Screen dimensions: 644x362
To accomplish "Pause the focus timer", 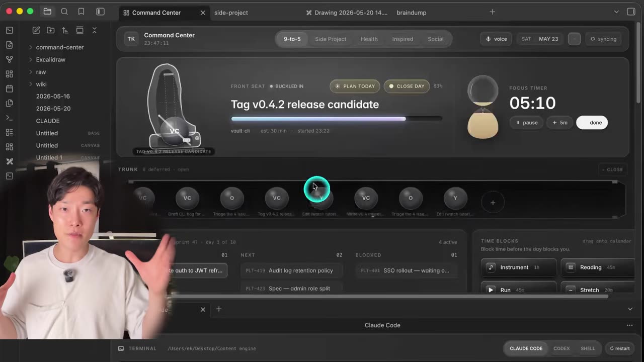I will tap(526, 123).
